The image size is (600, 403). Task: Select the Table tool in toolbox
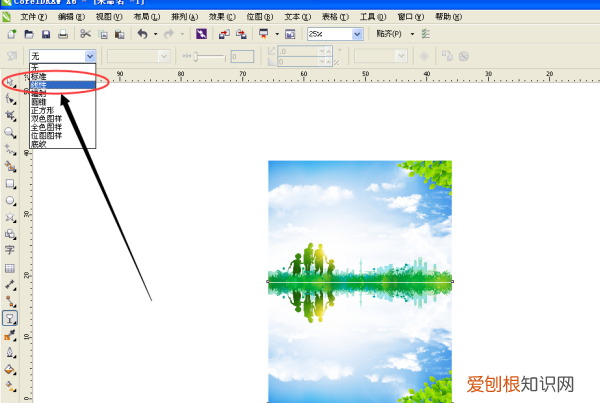[x=10, y=268]
